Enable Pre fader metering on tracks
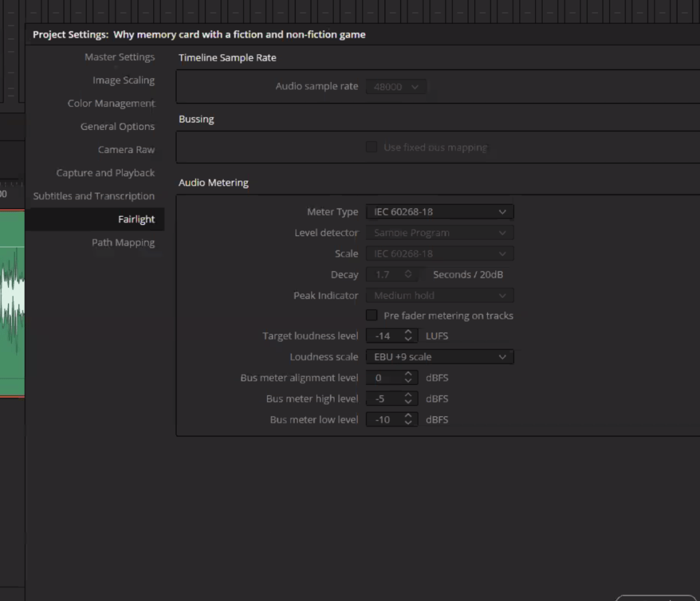The height and width of the screenshot is (601, 700). pyautogui.click(x=372, y=315)
